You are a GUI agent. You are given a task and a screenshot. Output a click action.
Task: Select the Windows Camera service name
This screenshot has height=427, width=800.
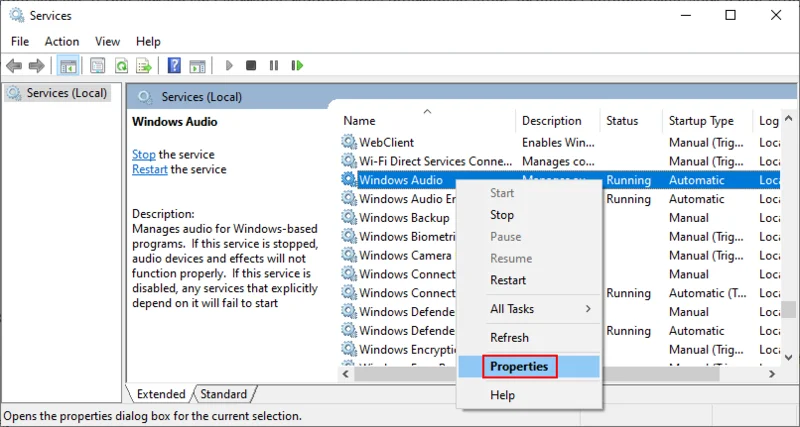(x=405, y=255)
